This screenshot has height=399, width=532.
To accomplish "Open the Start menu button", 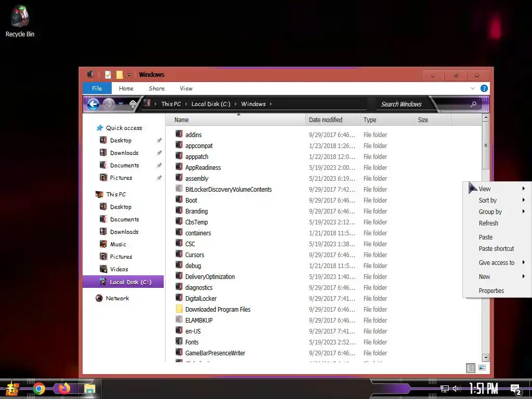I will pyautogui.click(x=12, y=389).
